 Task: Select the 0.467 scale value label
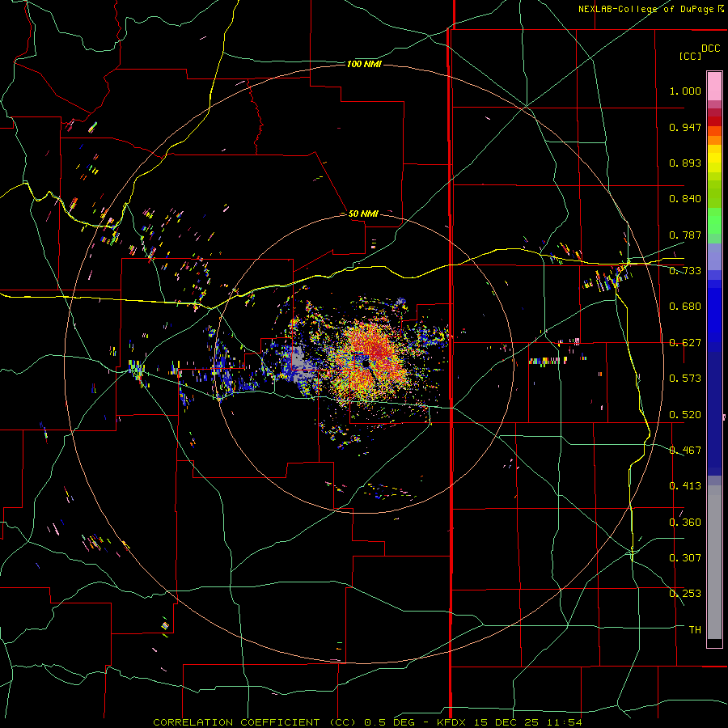pyautogui.click(x=685, y=451)
